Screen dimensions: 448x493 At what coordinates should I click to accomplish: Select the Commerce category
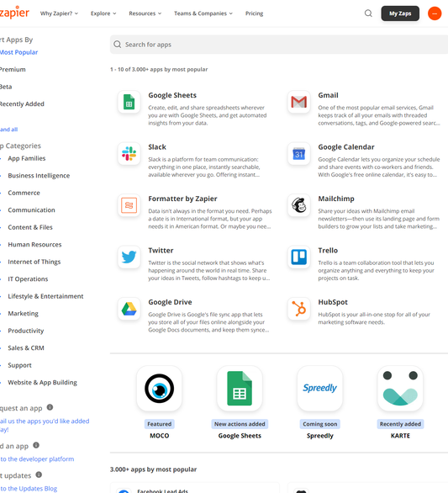[24, 193]
